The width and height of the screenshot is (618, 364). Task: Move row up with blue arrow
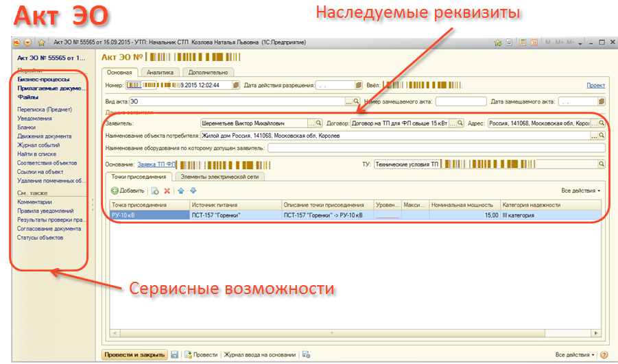click(x=180, y=190)
